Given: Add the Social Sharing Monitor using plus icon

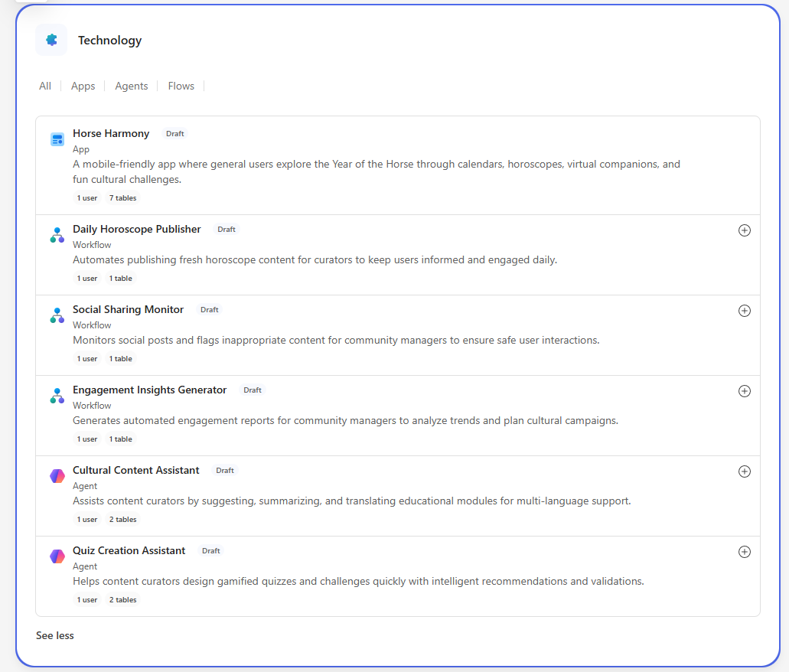Looking at the screenshot, I should (x=744, y=311).
